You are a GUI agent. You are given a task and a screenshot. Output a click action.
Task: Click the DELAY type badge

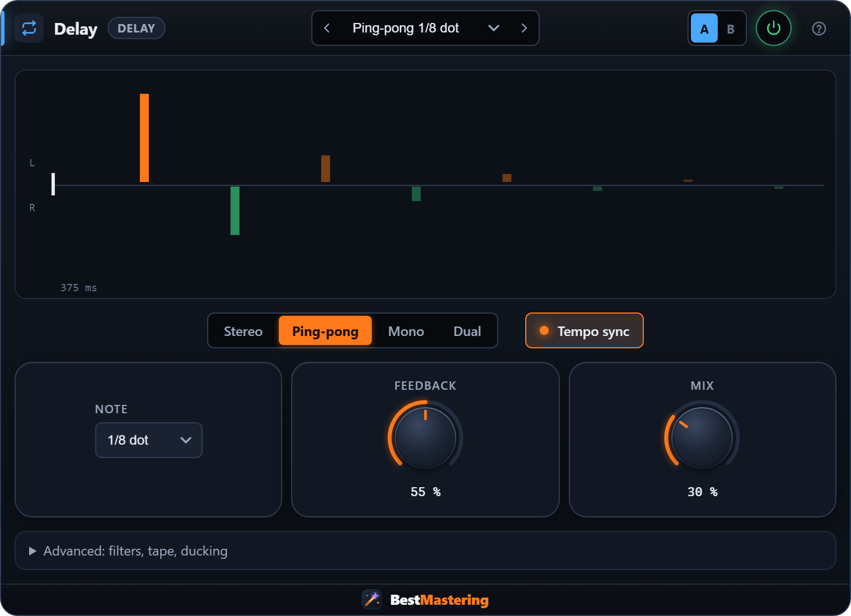[136, 28]
